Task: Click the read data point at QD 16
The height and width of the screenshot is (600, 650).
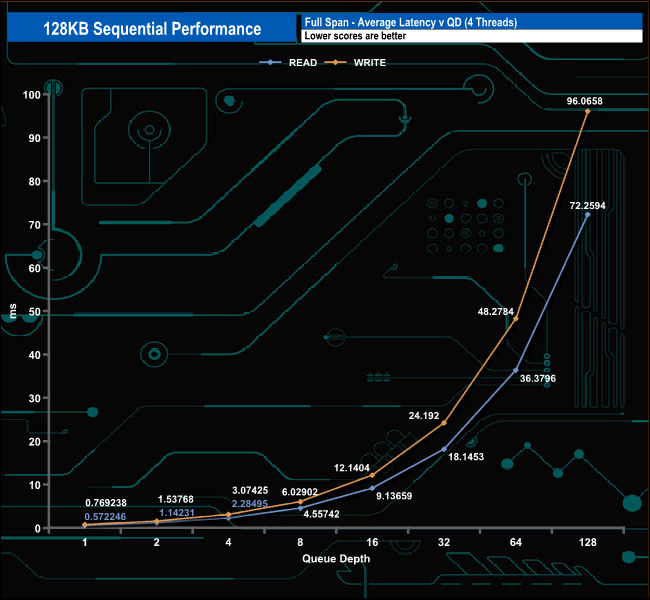Action: click(372, 488)
